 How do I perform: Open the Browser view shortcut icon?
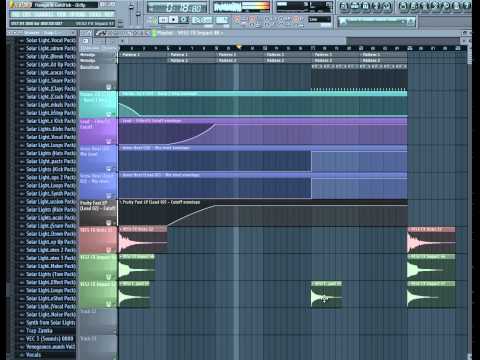[x=376, y=6]
